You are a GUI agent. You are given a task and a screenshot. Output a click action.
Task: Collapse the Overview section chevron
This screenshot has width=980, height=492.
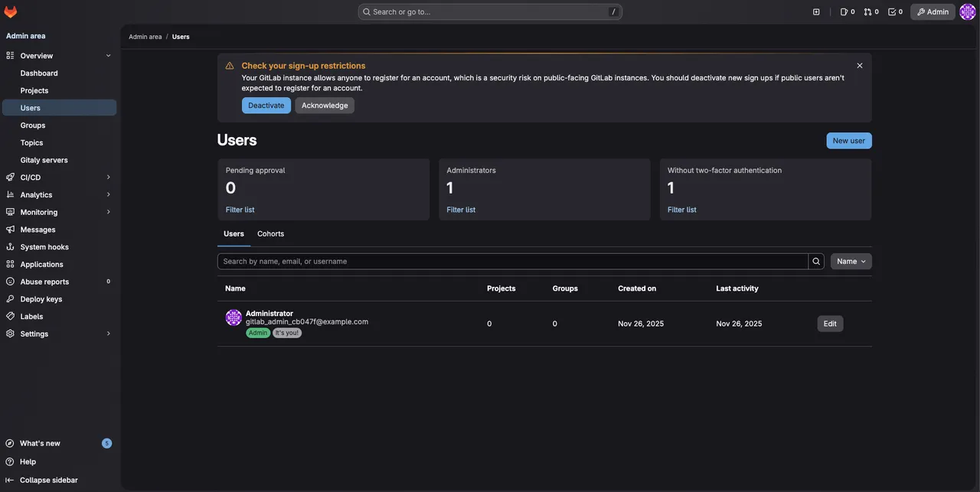[108, 56]
